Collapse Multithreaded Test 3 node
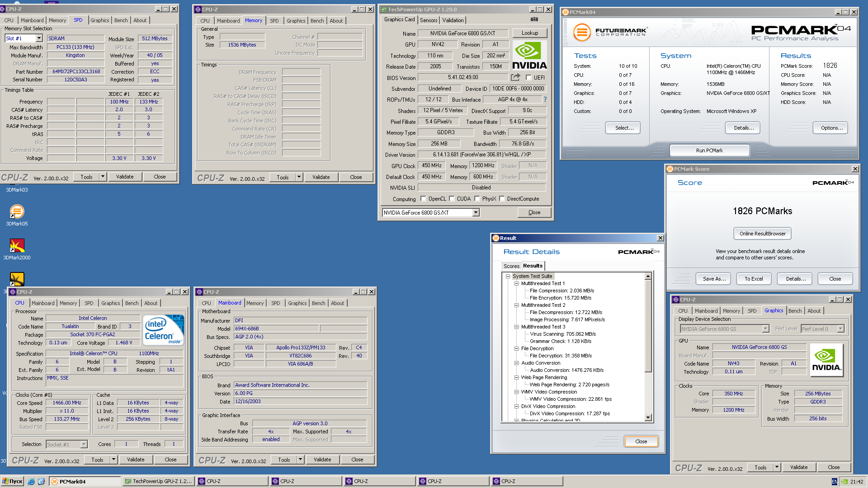The height and width of the screenshot is (488, 868). click(x=516, y=327)
